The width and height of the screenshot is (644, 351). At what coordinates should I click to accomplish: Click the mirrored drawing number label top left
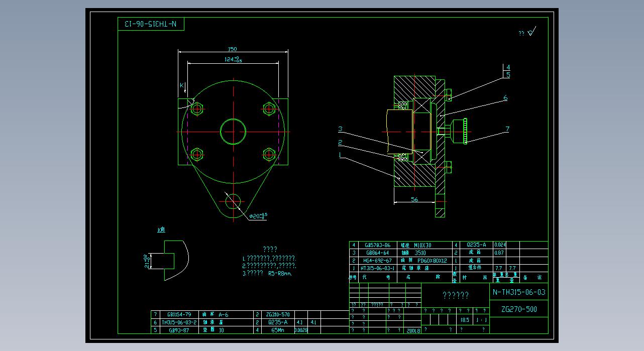click(151, 24)
